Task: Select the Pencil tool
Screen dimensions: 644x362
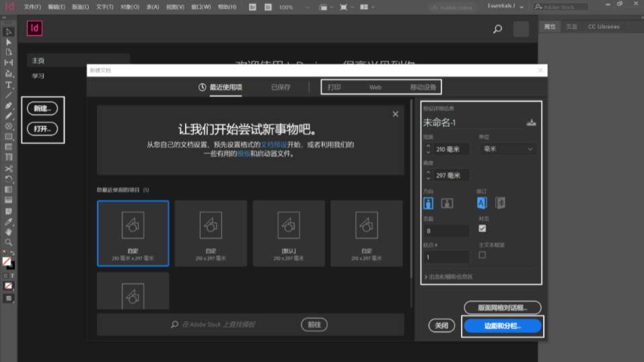Action: [x=9, y=116]
